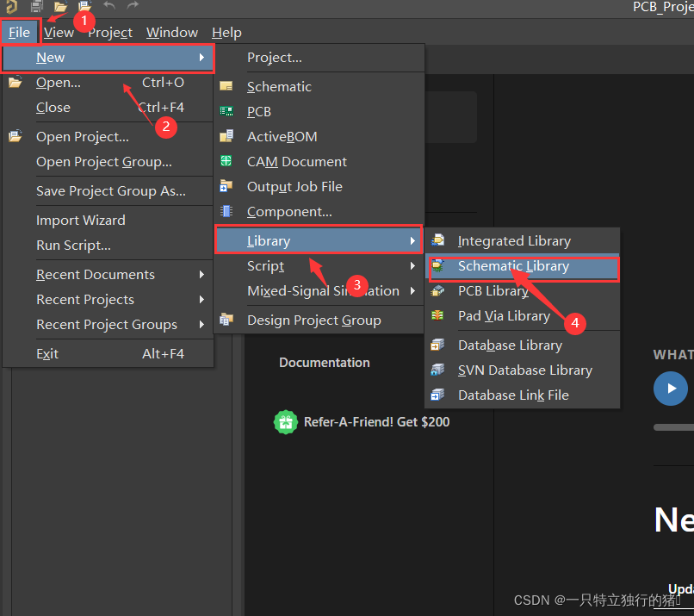Click the green PCB icon in the New submenu
This screenshot has height=616, width=694.
226,111
